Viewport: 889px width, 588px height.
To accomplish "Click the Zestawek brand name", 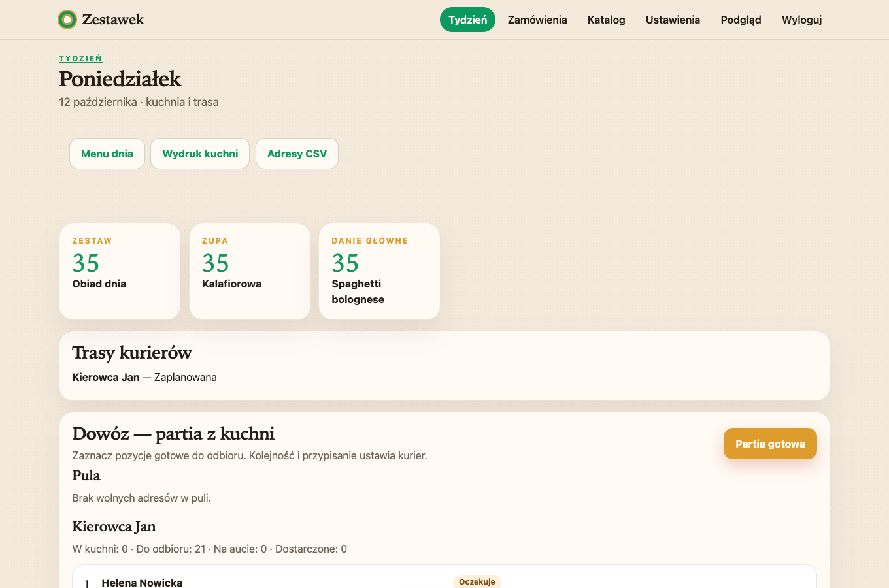I will (x=113, y=20).
